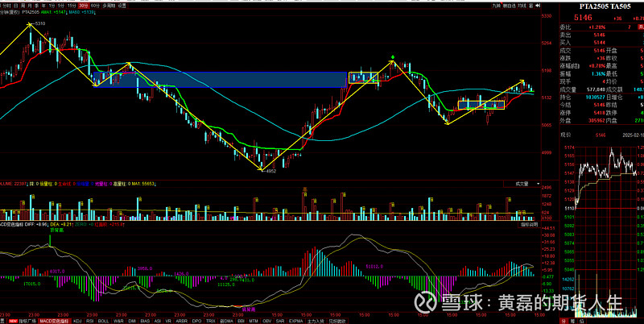Click the large blue consolidation rectangle on chart

tap(219, 79)
